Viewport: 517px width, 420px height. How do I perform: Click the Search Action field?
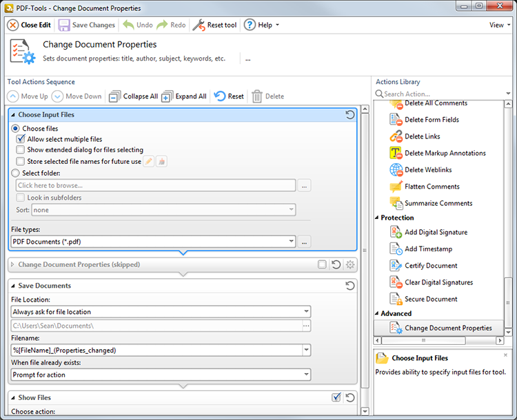point(439,94)
